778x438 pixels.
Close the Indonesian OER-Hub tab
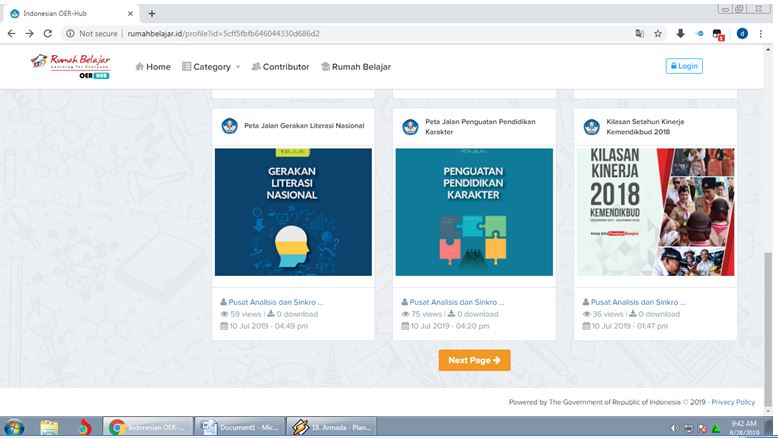[x=130, y=13]
